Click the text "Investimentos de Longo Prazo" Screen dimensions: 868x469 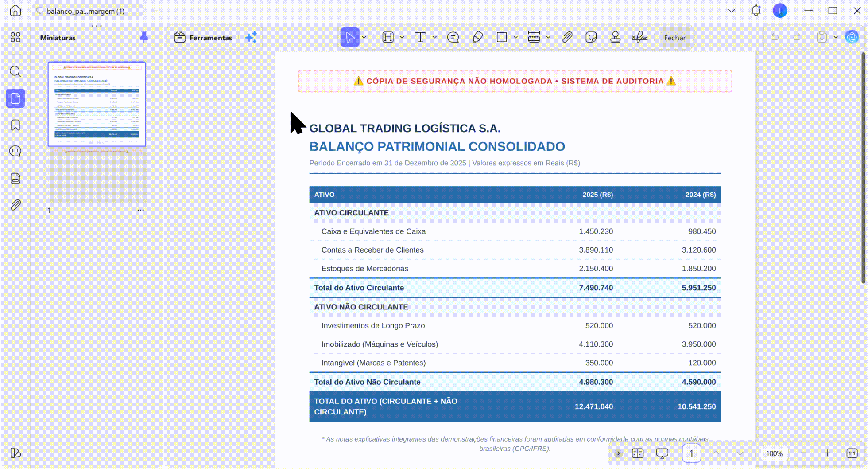pos(373,325)
